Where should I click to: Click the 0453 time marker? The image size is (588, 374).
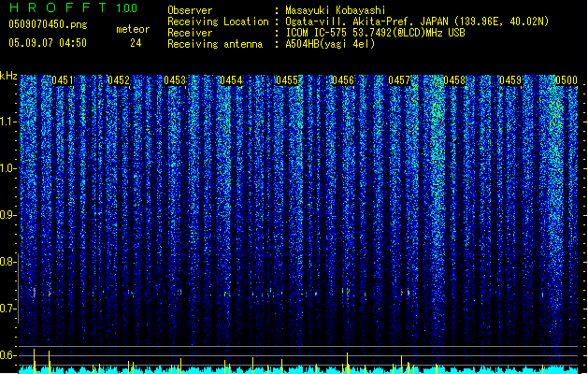point(175,80)
